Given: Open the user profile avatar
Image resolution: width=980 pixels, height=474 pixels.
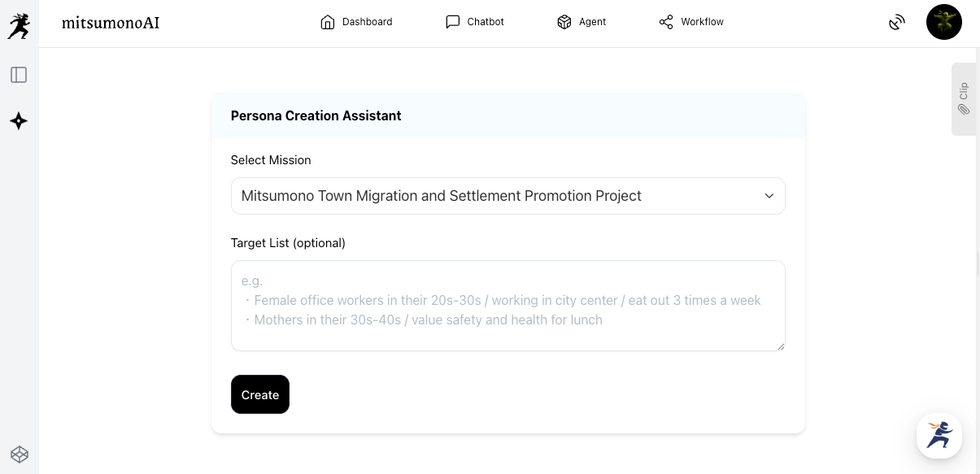Looking at the screenshot, I should 943,22.
